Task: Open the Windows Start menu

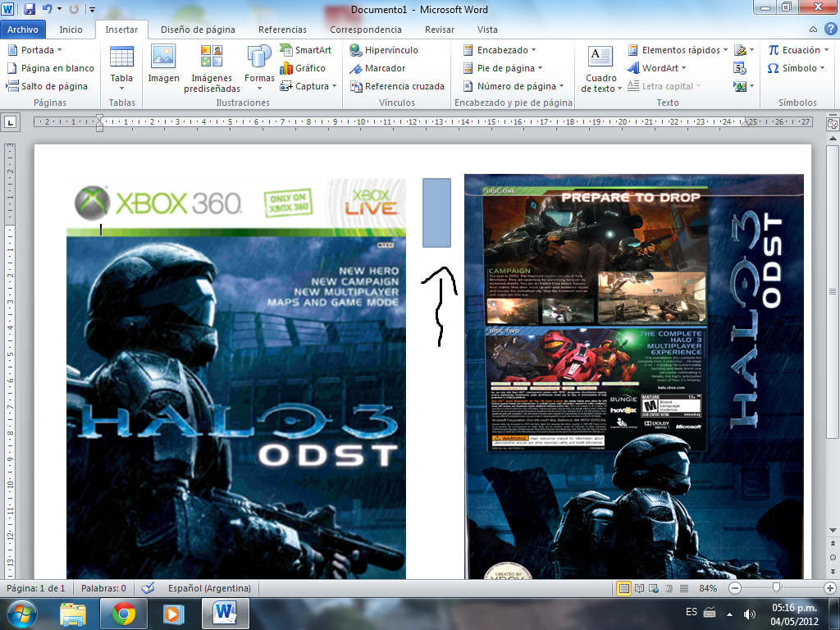Action: point(21,614)
